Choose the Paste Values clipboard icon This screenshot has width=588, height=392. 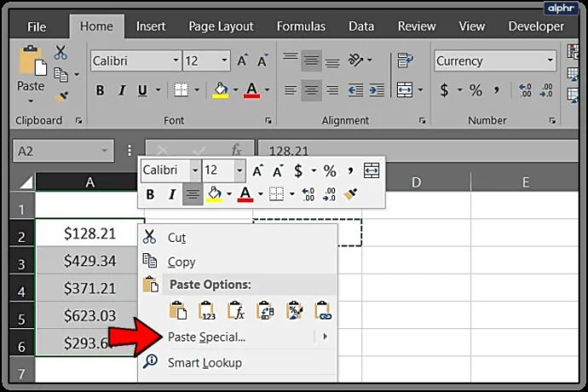[206, 310]
